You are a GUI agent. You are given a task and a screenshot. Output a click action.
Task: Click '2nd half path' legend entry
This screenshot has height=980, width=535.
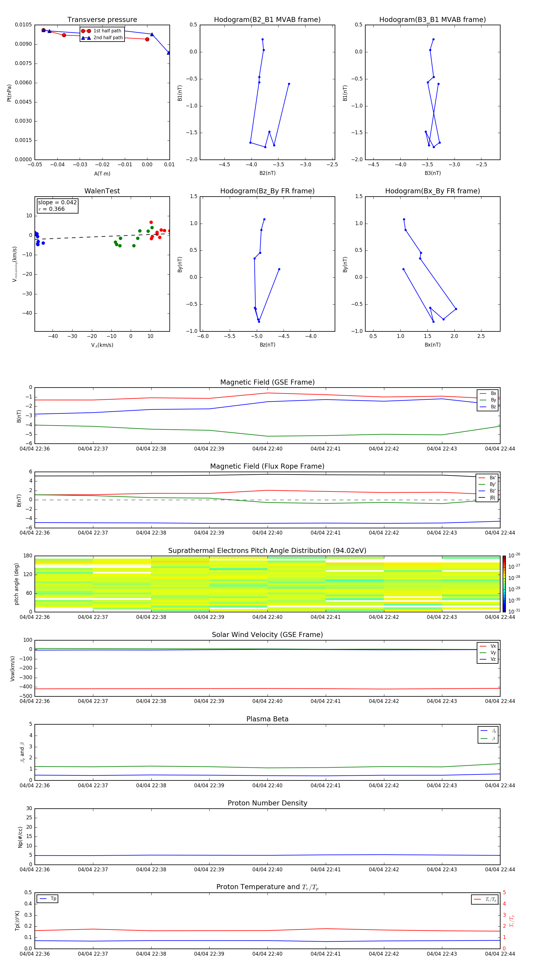click(x=102, y=38)
